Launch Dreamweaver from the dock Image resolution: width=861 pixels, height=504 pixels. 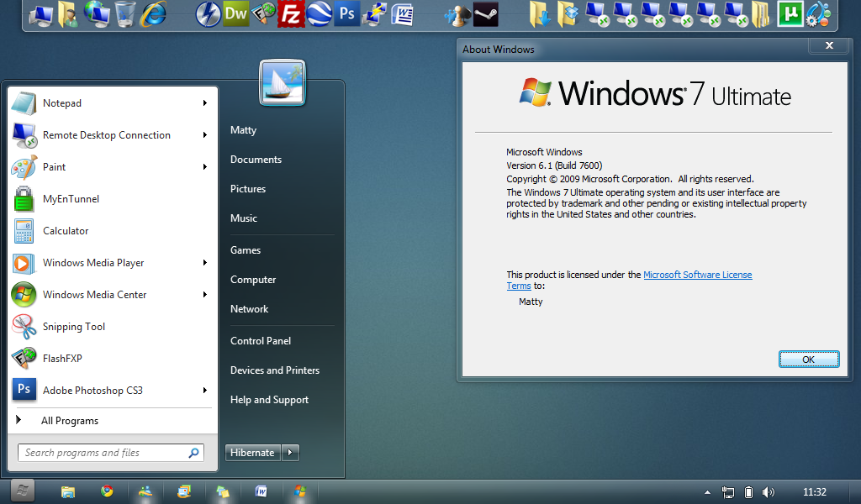coord(236,13)
